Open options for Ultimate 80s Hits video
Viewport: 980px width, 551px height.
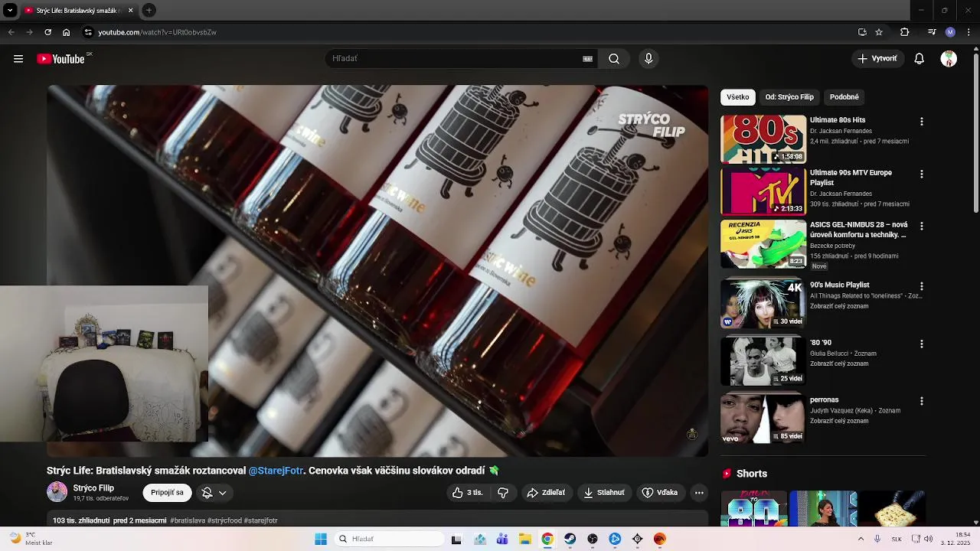coord(921,122)
